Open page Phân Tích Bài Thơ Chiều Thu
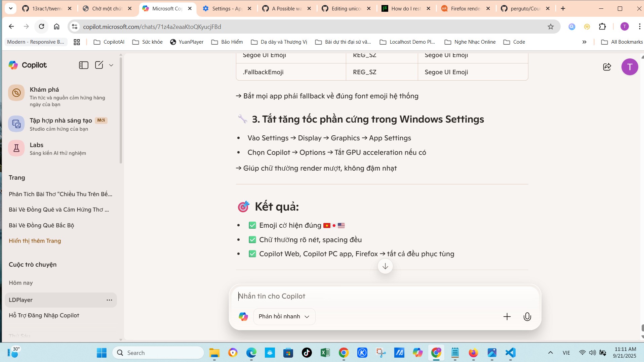The image size is (644, 362). coord(61,194)
